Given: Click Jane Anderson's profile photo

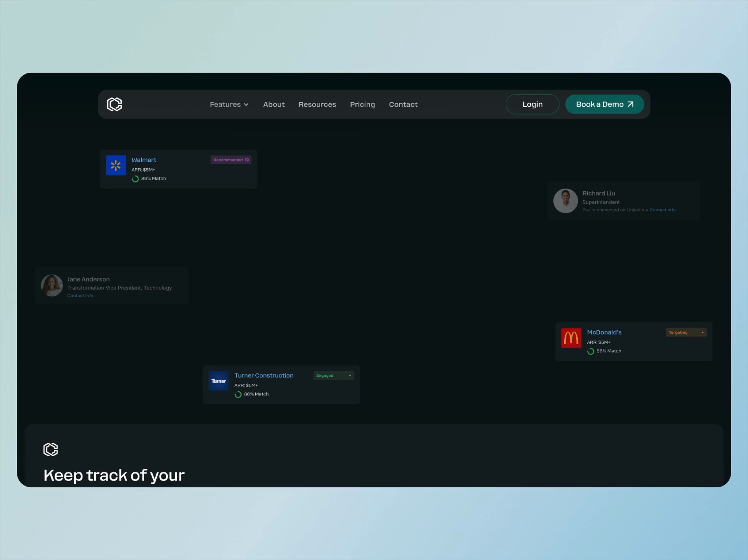Looking at the screenshot, I should pos(51,285).
